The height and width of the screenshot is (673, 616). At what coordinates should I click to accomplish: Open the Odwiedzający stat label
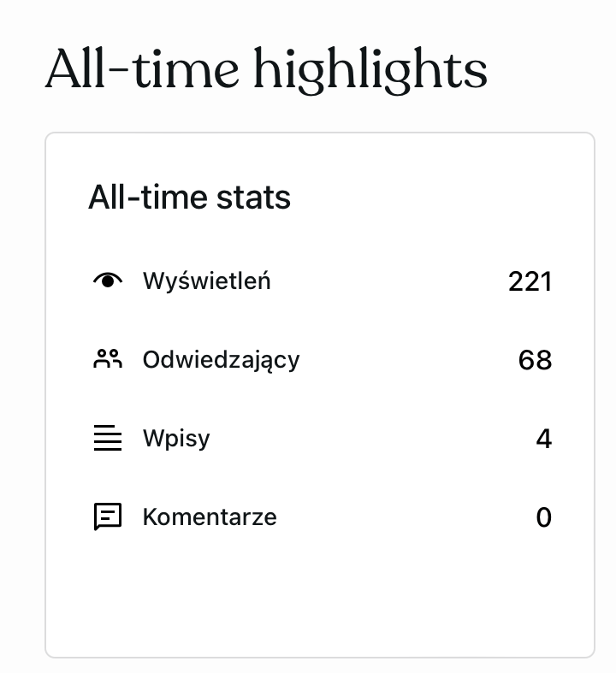[x=221, y=359]
